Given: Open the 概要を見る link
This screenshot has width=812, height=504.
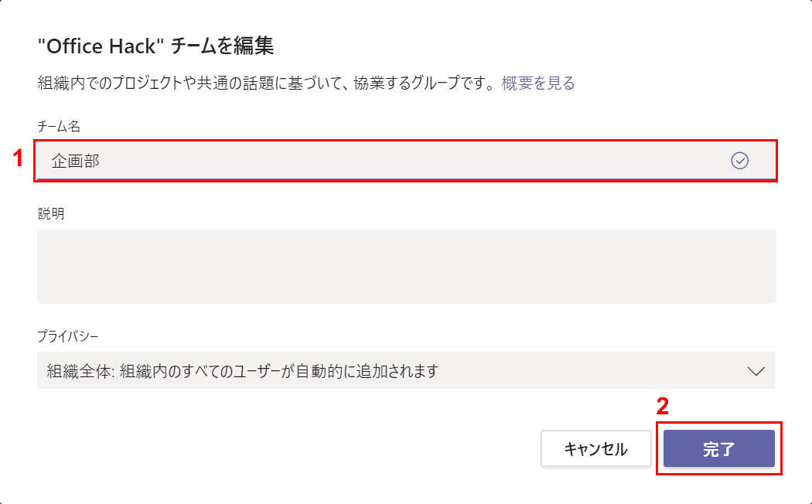Looking at the screenshot, I should (x=538, y=83).
